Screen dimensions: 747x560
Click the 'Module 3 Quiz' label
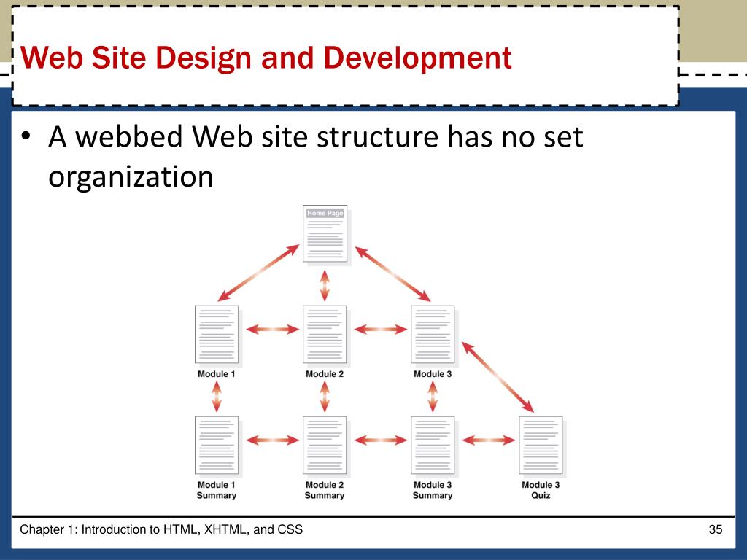[x=541, y=490]
